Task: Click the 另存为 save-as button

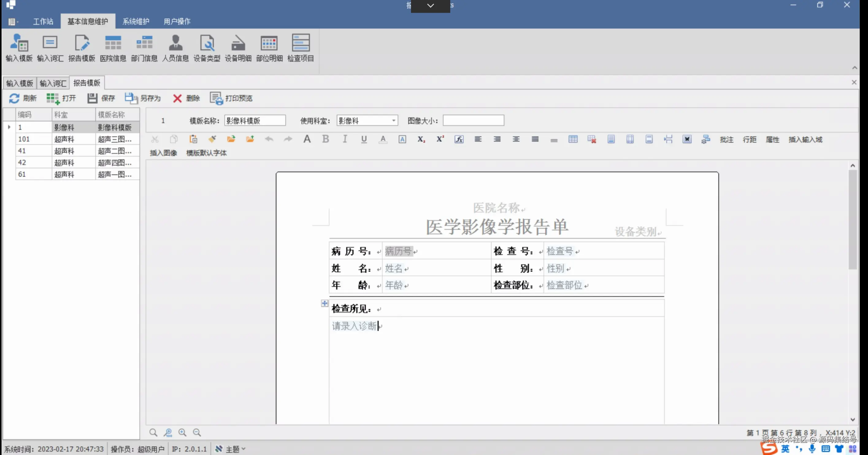Action: coord(143,98)
